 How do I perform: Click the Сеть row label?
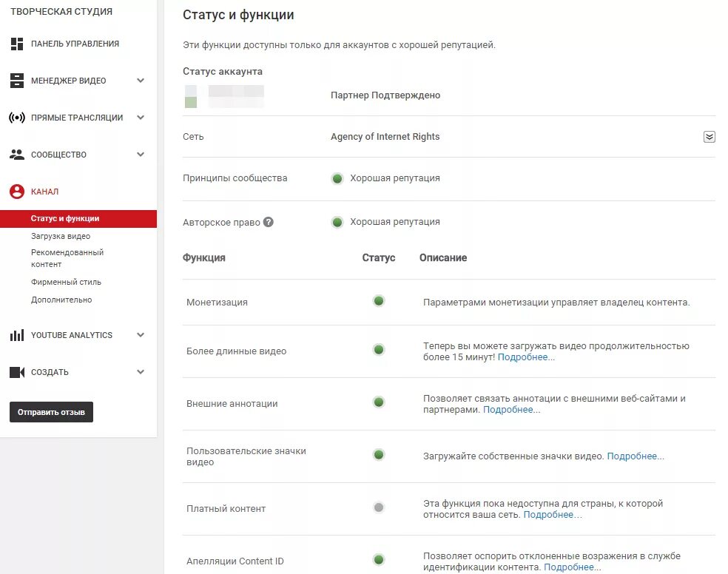coord(193,137)
